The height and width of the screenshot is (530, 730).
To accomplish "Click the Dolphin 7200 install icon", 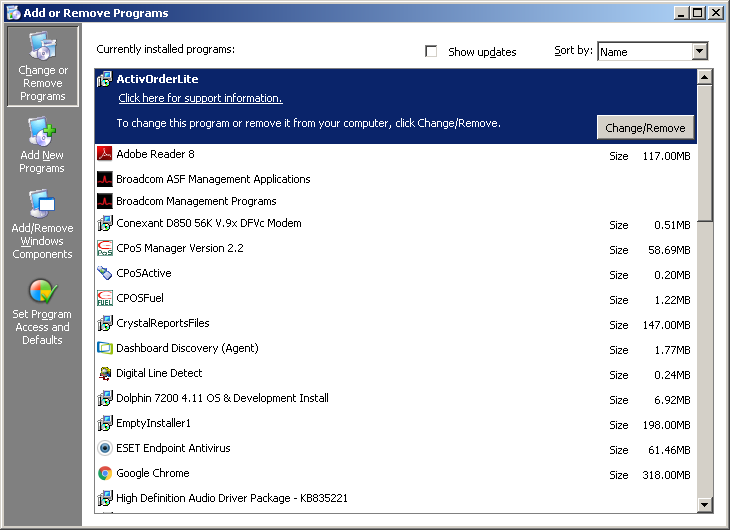I will pyautogui.click(x=105, y=398).
